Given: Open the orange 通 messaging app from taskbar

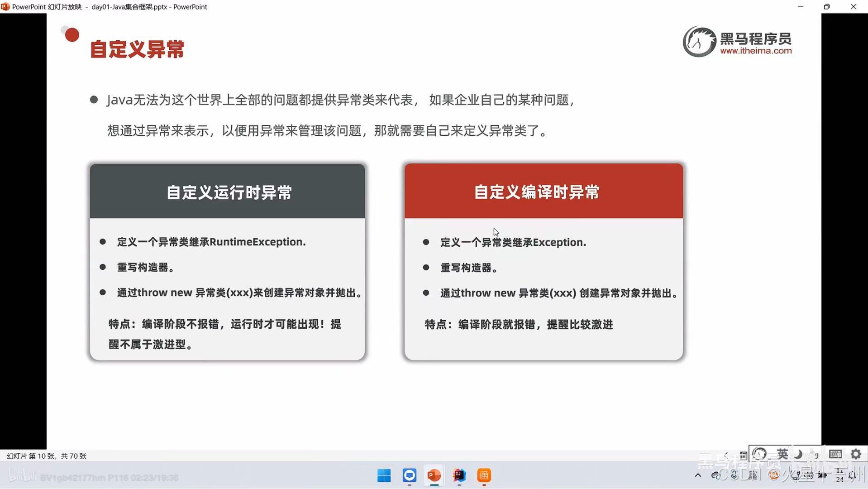Looking at the screenshot, I should 483,476.
